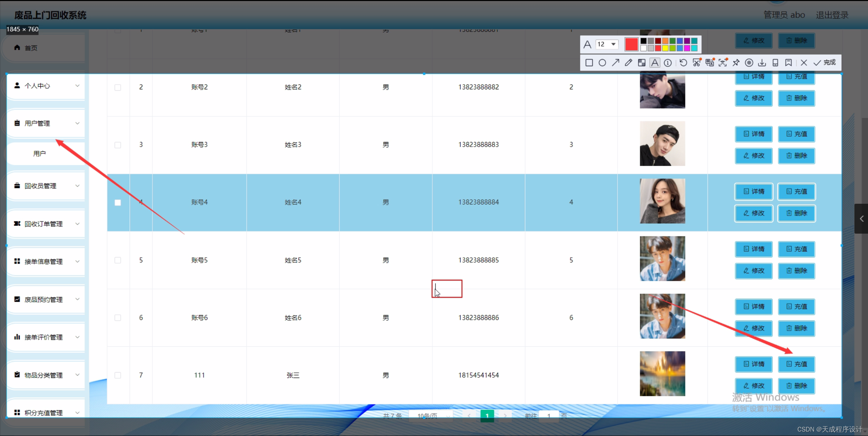Open the font size 12 dropdown
Image resolution: width=868 pixels, height=436 pixels.
tap(607, 44)
